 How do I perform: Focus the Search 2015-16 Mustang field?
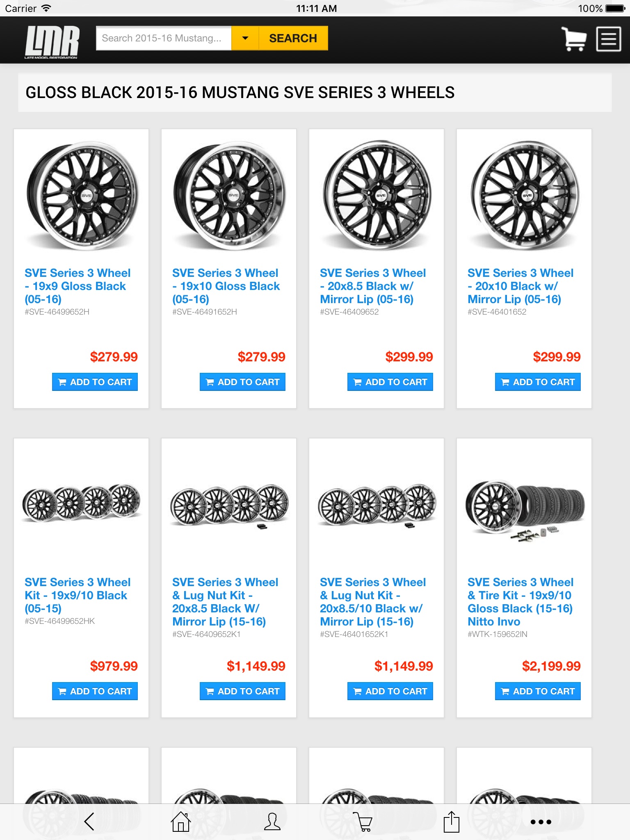(164, 38)
